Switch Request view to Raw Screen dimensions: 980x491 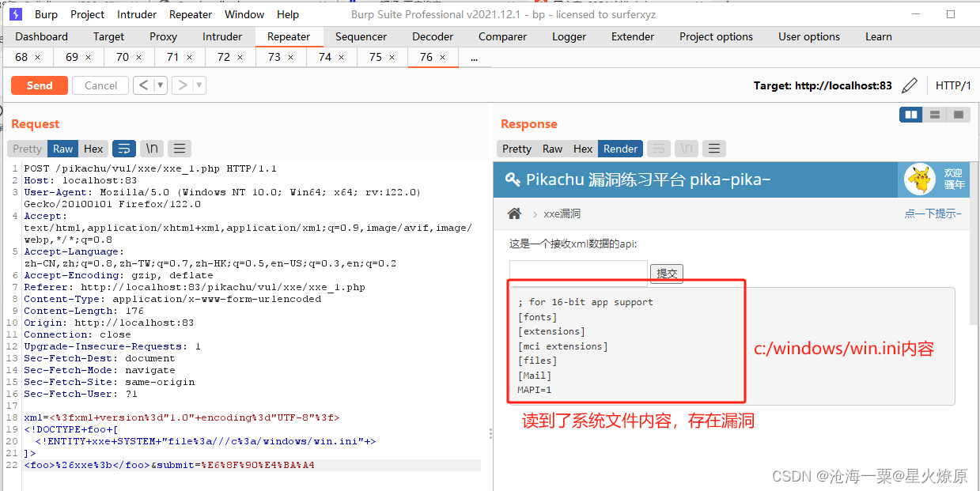63,149
